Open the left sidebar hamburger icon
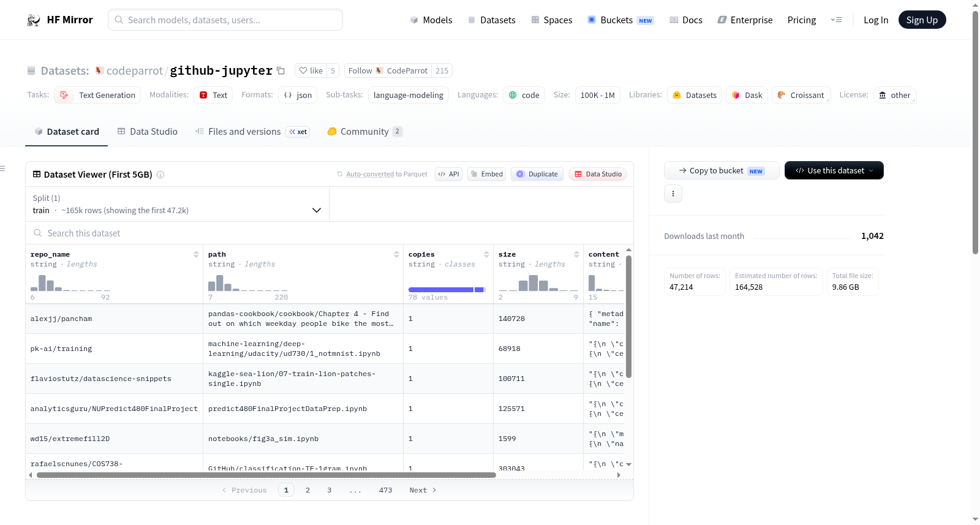 [x=2, y=168]
